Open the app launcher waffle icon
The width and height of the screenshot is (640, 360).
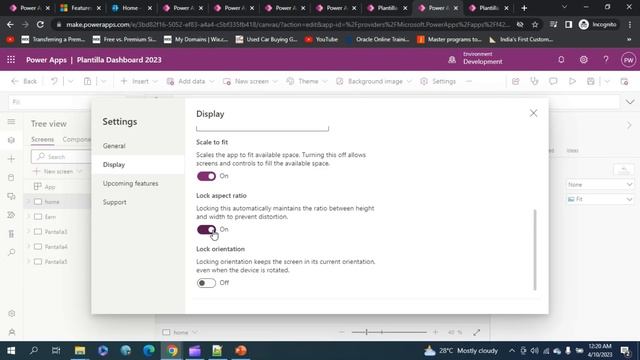[11, 60]
